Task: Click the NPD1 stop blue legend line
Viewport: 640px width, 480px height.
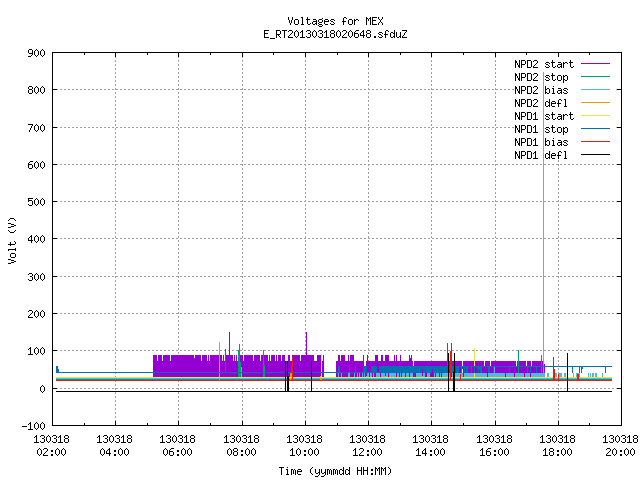Action: 595,129
